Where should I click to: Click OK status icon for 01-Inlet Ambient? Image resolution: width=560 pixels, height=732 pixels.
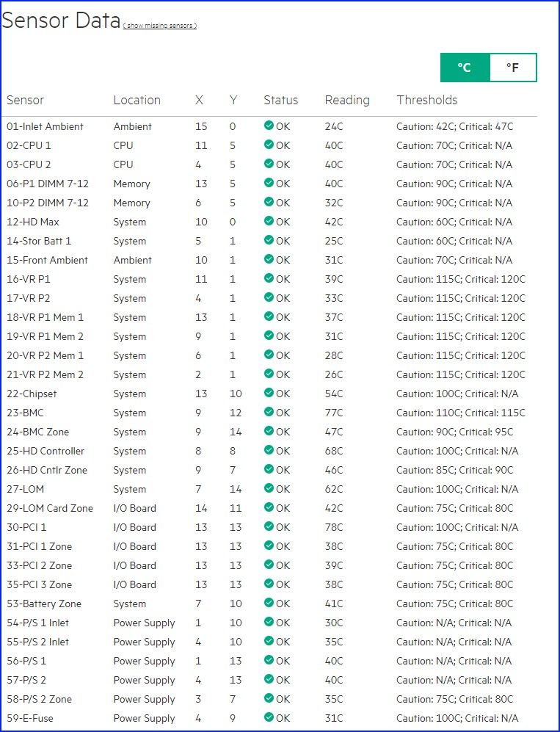[269, 126]
